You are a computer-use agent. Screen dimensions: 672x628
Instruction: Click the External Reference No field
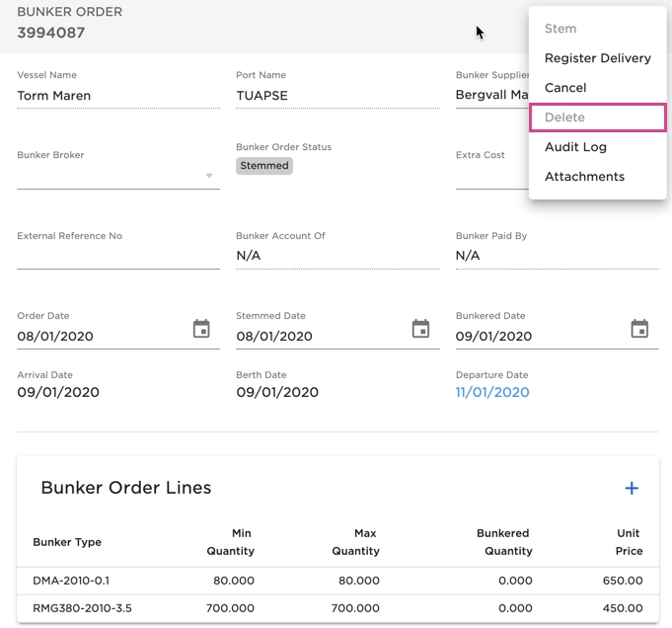point(118,256)
